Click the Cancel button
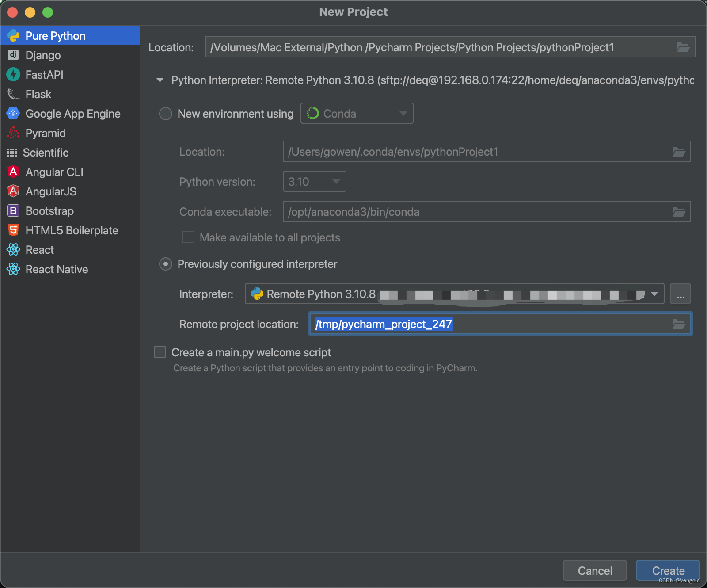 [595, 570]
